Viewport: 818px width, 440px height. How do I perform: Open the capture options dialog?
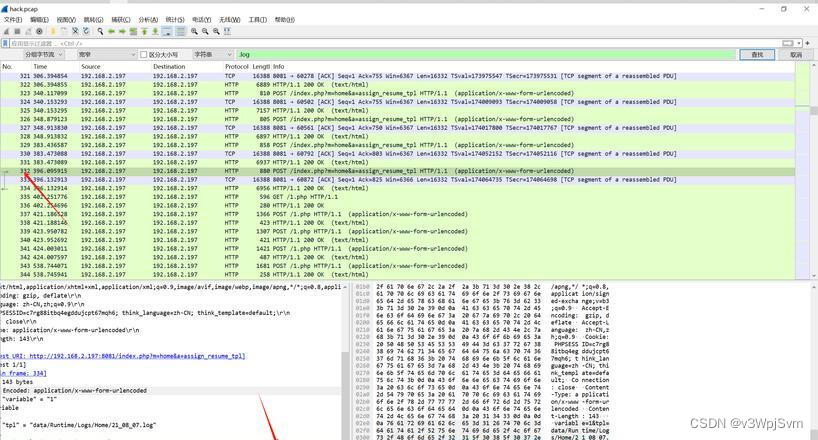point(39,31)
